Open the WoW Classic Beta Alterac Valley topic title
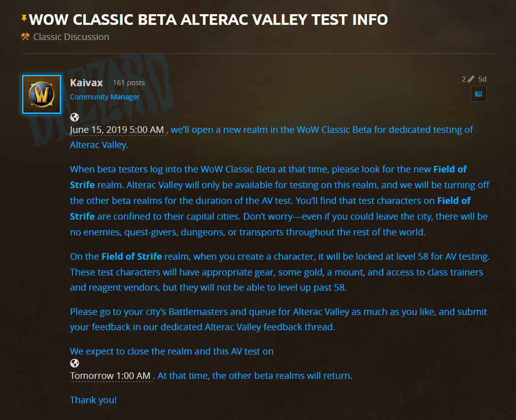Screen dimensions: 516x420 point(209,19)
